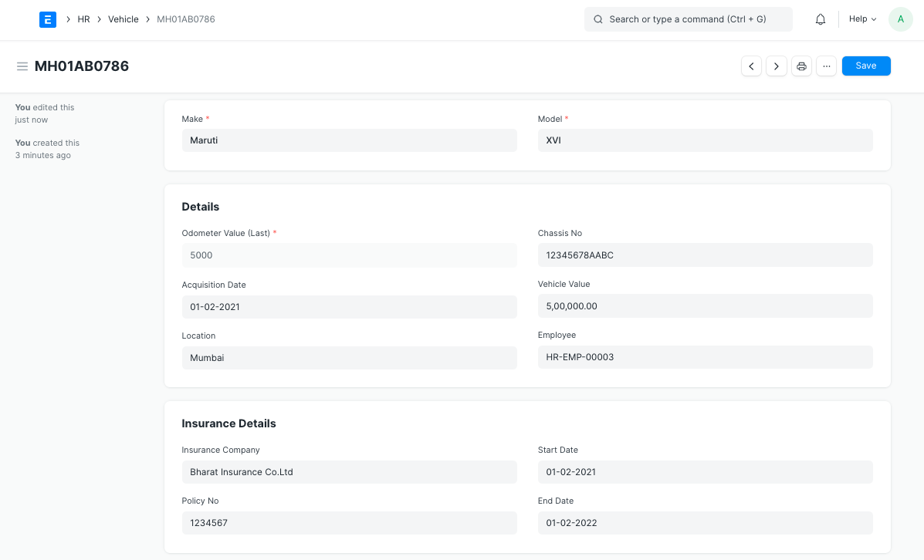Open the Employee link field
The height and width of the screenshot is (560, 924).
coord(705,357)
